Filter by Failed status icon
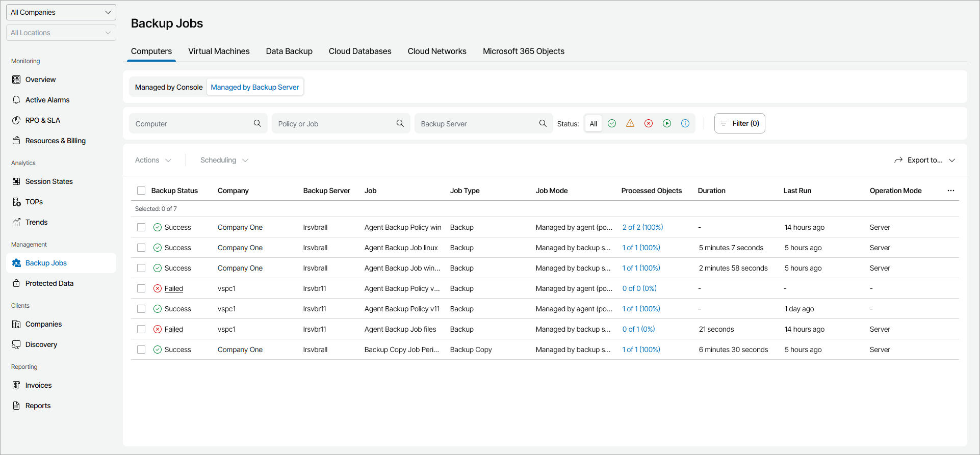980x455 pixels. (649, 123)
